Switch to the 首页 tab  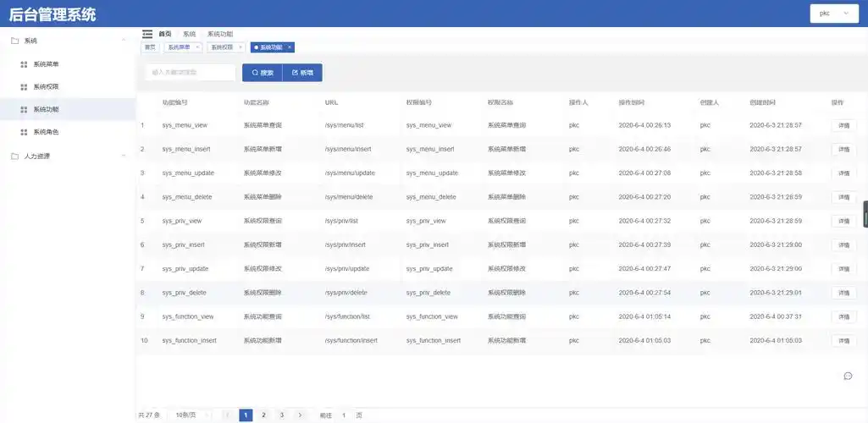tap(150, 47)
